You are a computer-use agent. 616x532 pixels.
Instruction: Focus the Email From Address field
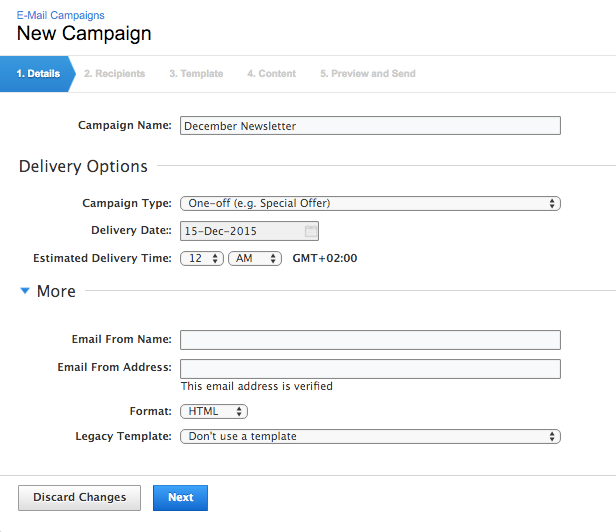(x=370, y=369)
